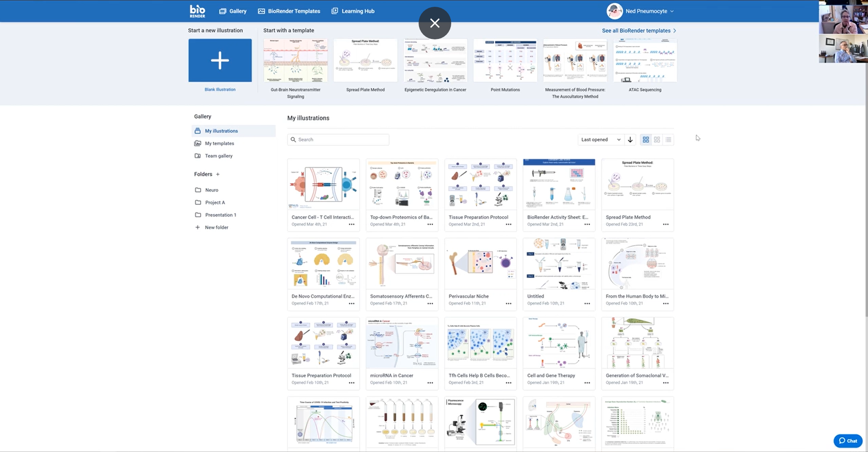Click the plus next to Folders
Image resolution: width=868 pixels, height=452 pixels.
[218, 174]
